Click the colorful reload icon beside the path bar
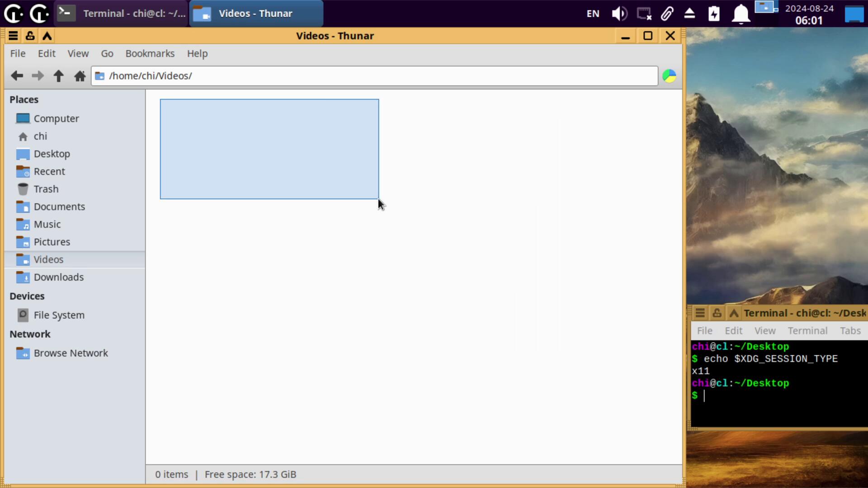Viewport: 868px width, 488px height. [669, 76]
